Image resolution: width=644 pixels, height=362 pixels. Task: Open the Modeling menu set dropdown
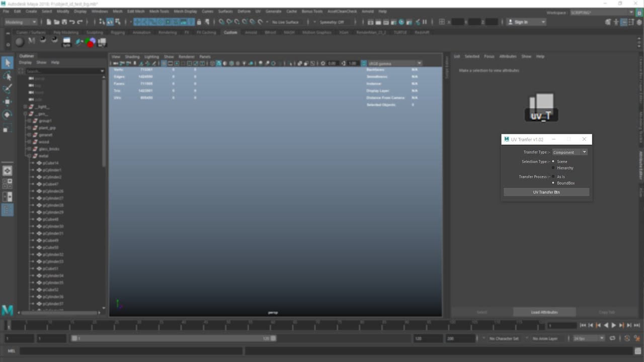[21, 22]
